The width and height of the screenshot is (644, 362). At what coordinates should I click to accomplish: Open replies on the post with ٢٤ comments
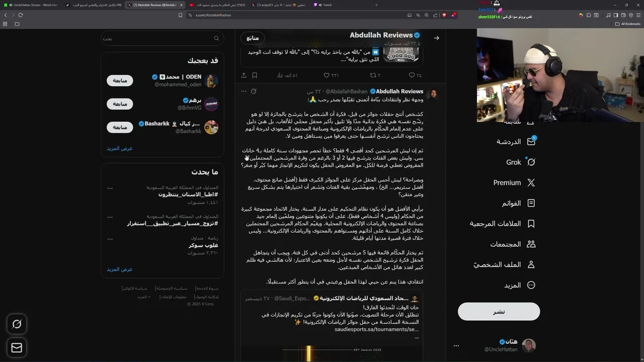(415, 75)
